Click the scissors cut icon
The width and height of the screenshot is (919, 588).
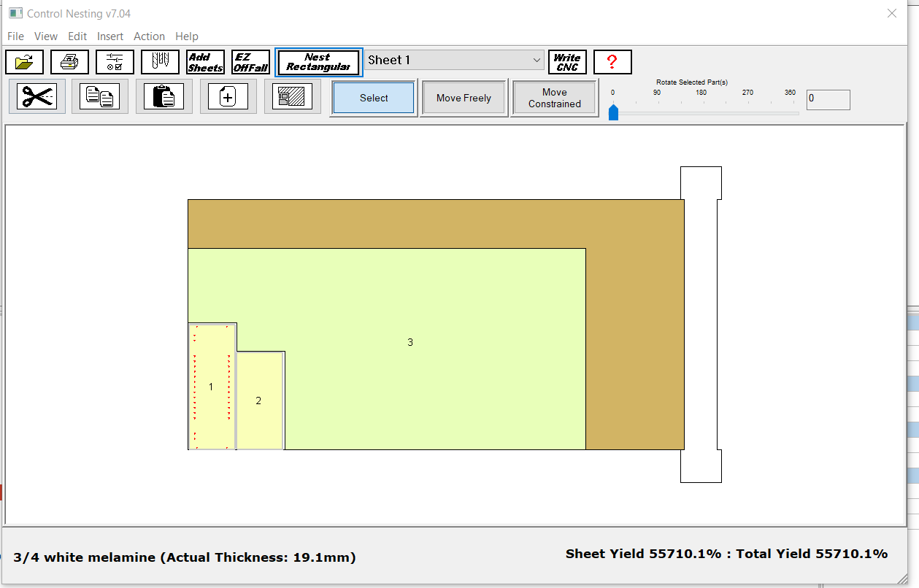pos(37,97)
